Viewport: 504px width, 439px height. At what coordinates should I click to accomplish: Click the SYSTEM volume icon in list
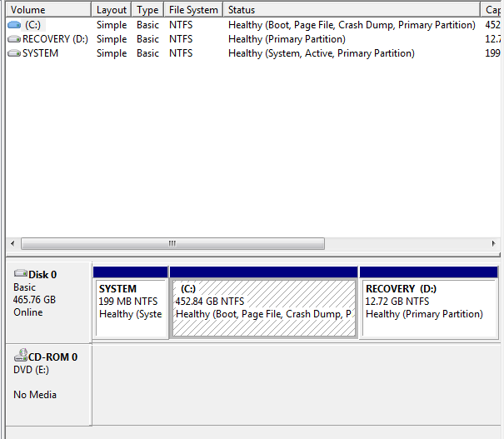14,53
